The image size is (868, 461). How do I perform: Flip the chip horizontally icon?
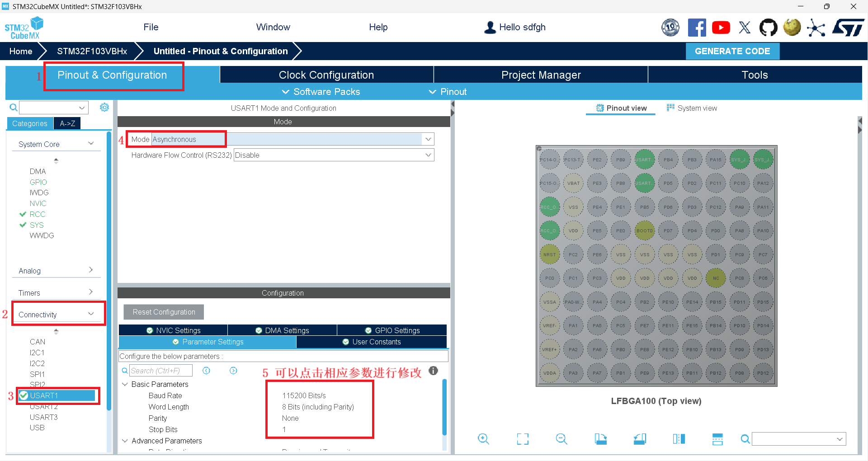[679, 439]
